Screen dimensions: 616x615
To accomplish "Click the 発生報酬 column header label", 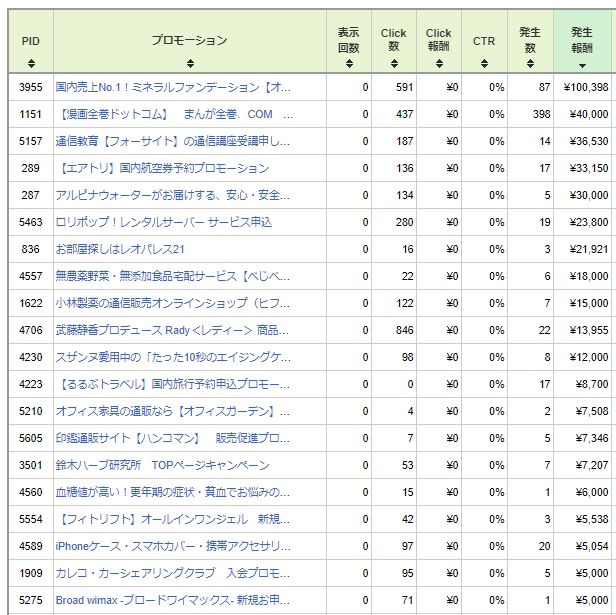I will pos(582,40).
